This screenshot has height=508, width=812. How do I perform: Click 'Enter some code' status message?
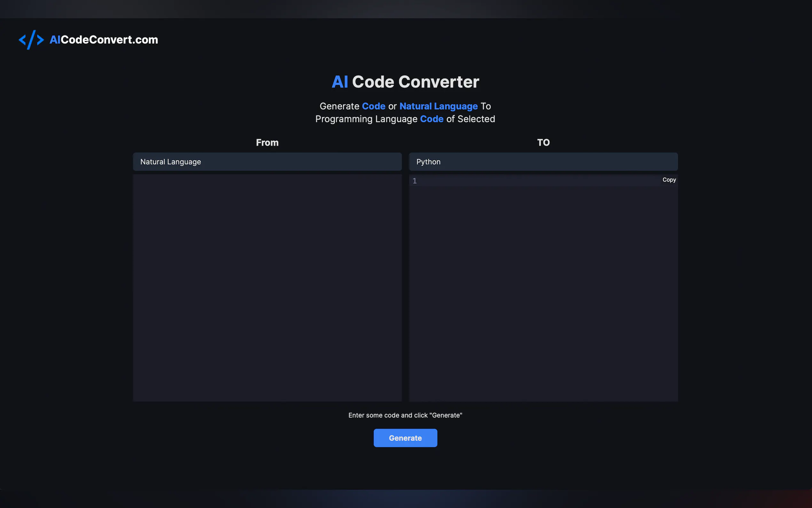click(x=405, y=415)
